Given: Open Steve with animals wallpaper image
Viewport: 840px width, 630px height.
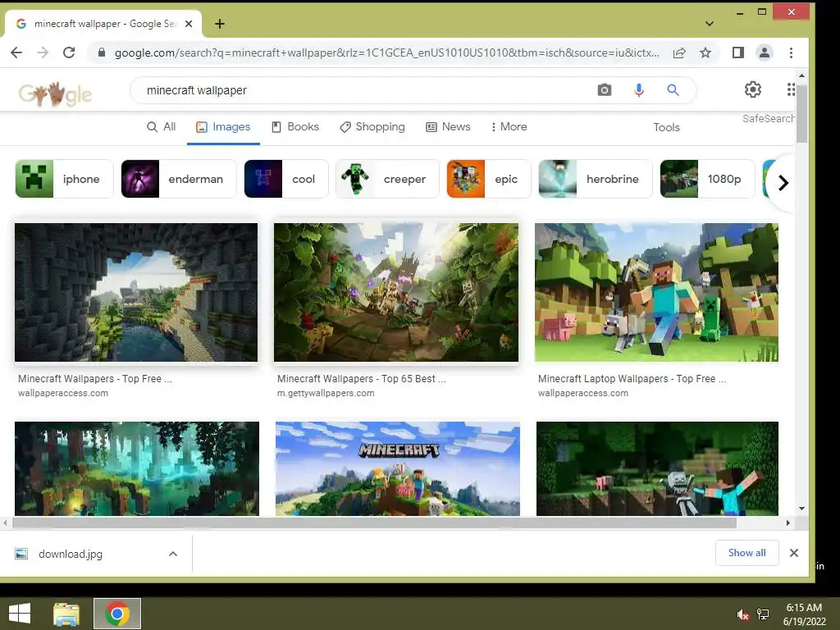Looking at the screenshot, I should pyautogui.click(x=656, y=293).
